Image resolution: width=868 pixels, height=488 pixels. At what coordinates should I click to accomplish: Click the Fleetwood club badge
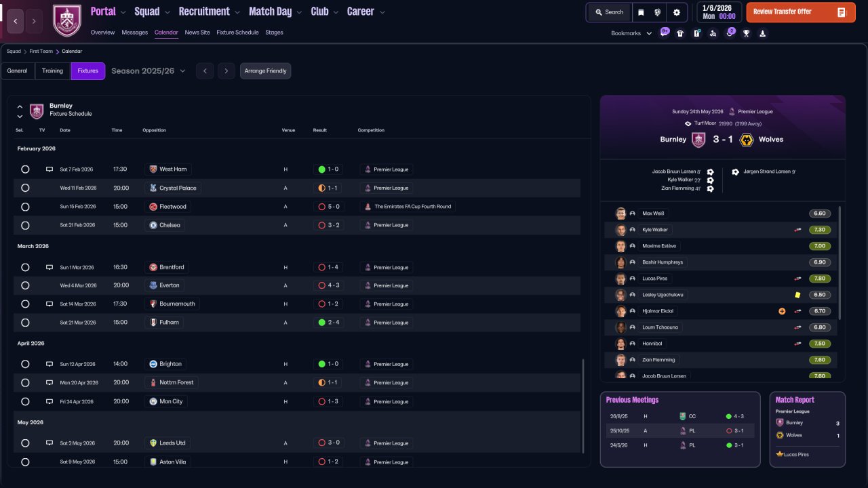tap(153, 207)
